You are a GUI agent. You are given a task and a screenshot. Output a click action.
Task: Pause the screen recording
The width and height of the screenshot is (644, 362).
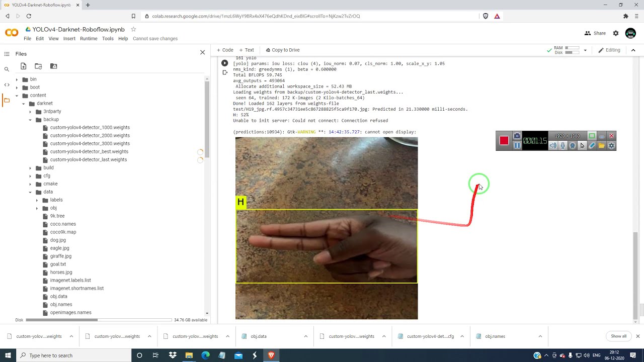point(517,145)
